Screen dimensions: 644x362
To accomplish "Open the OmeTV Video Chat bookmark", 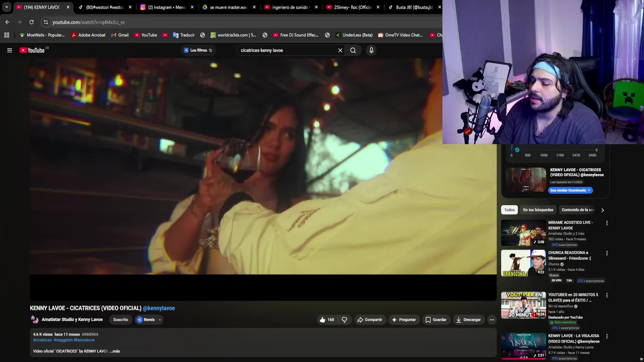I will click(x=400, y=35).
